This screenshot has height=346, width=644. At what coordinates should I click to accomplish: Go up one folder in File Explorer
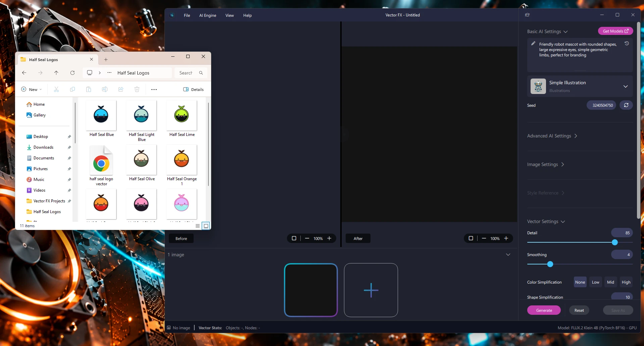(56, 73)
